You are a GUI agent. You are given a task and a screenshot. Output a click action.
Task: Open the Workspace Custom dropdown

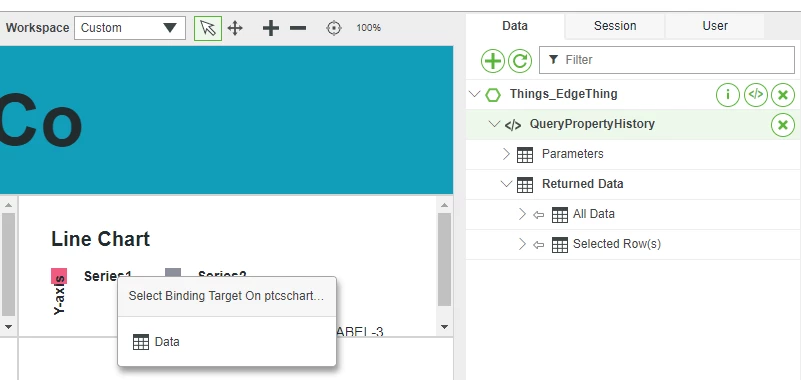click(130, 28)
